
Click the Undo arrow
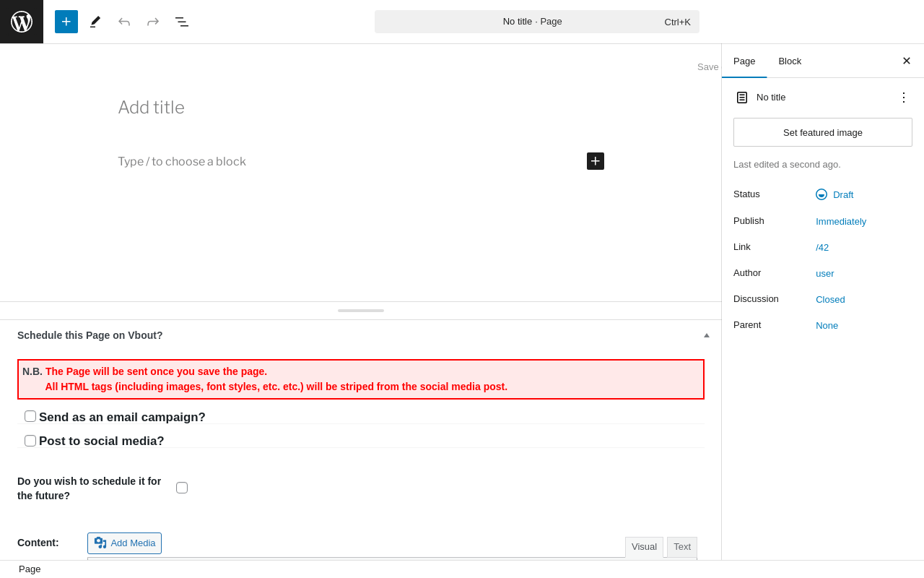[x=124, y=22]
